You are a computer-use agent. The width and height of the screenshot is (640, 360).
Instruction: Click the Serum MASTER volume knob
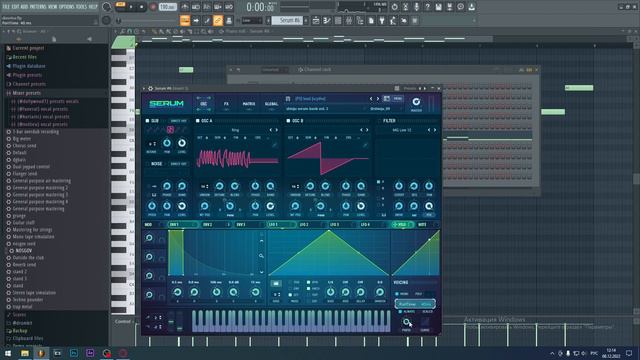coord(416,102)
